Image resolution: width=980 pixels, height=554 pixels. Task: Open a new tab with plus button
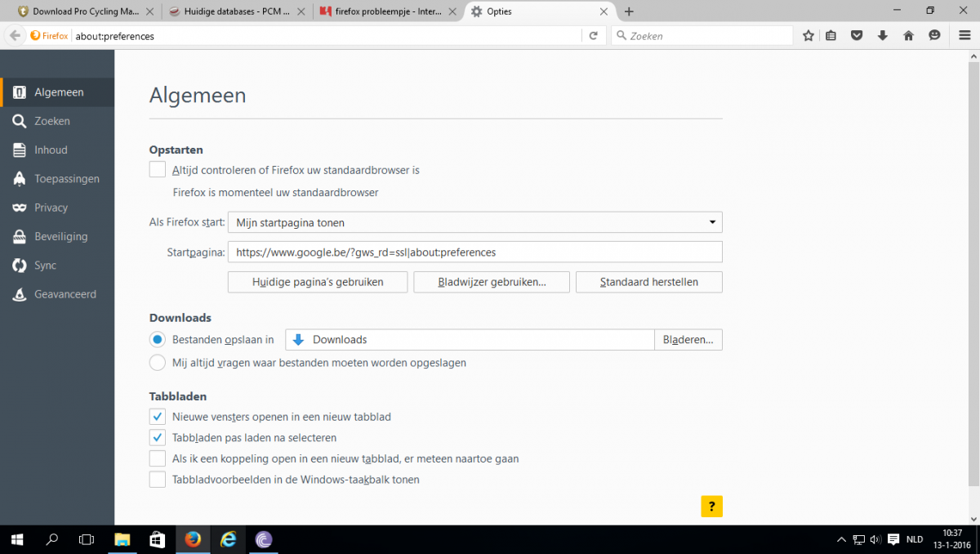click(x=629, y=11)
